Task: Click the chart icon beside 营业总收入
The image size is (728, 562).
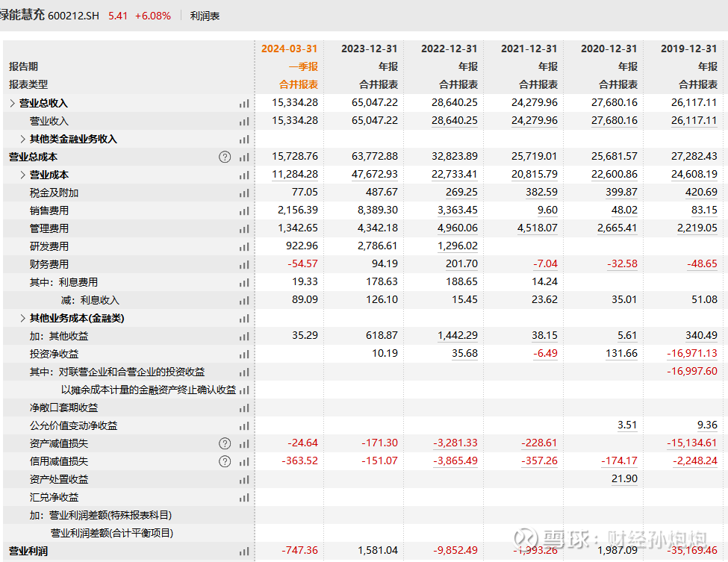Action: (244, 102)
